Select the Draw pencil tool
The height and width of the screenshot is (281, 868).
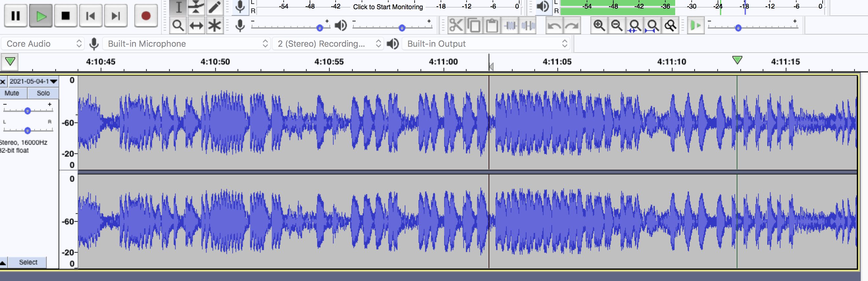[214, 8]
